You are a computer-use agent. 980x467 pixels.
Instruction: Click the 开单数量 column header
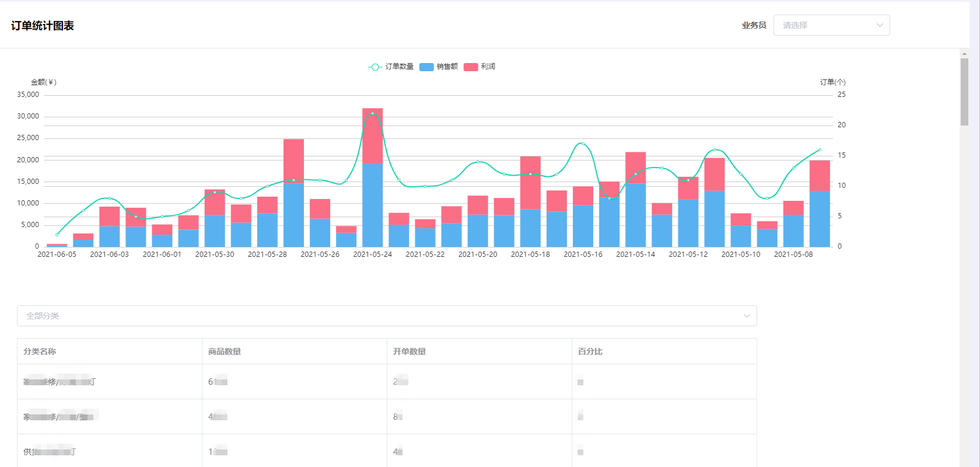[x=409, y=351]
